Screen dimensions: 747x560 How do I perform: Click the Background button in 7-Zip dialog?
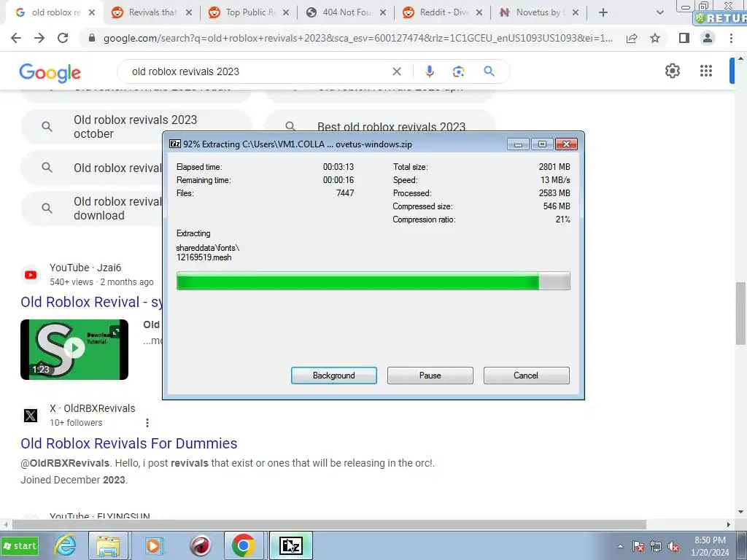pos(334,376)
